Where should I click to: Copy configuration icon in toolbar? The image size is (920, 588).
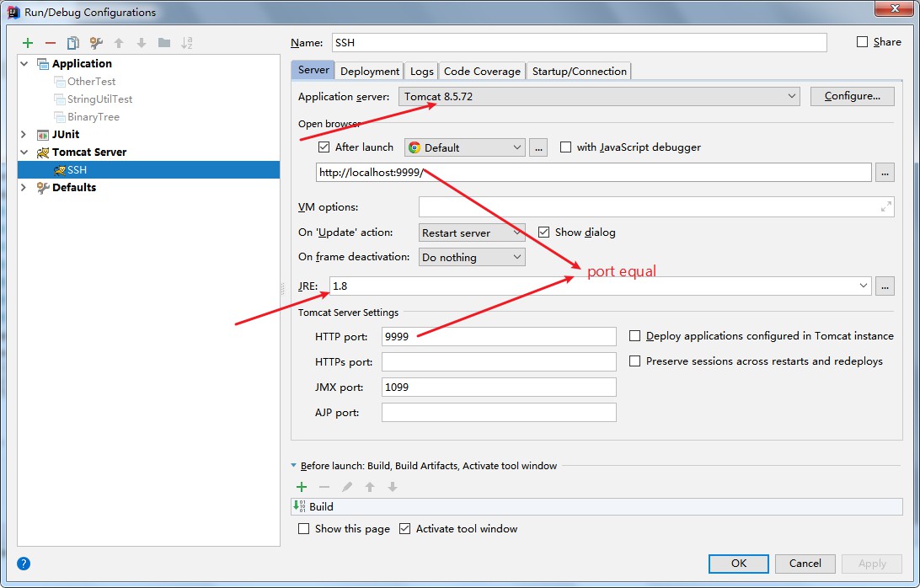(x=72, y=43)
